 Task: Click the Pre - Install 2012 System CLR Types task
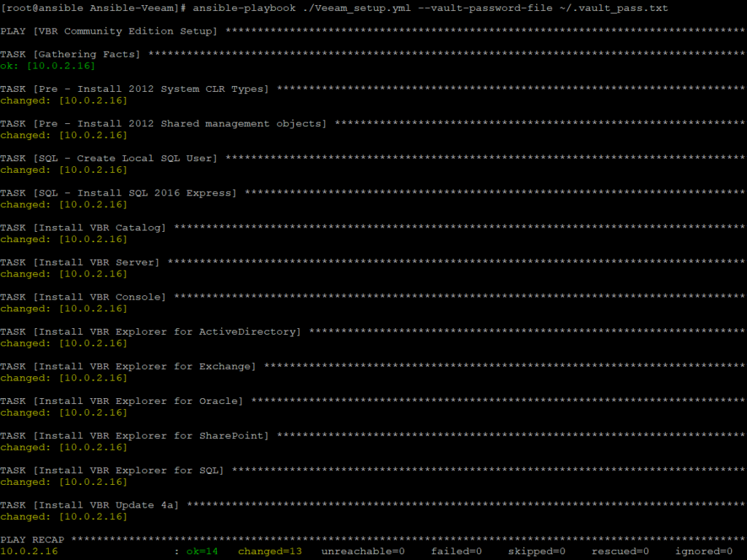[135, 89]
